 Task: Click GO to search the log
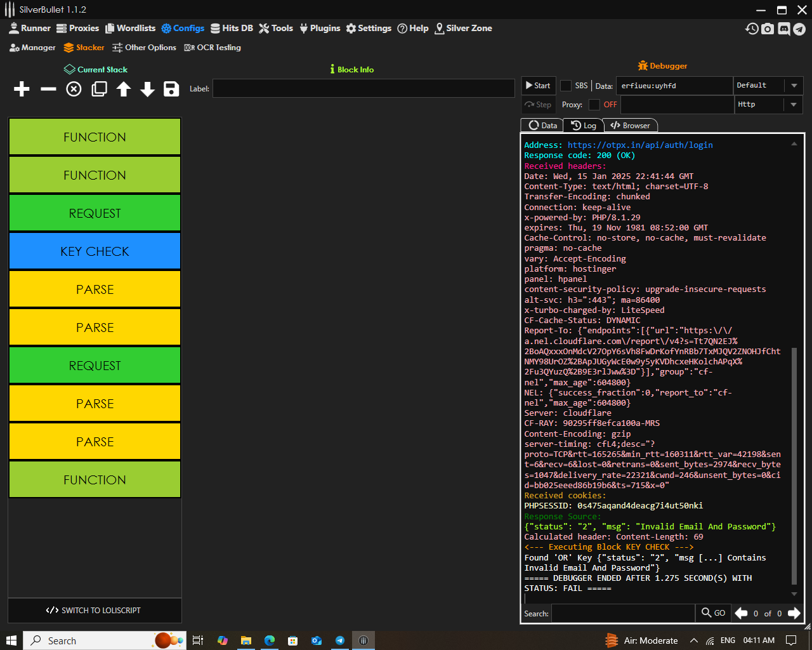click(714, 613)
